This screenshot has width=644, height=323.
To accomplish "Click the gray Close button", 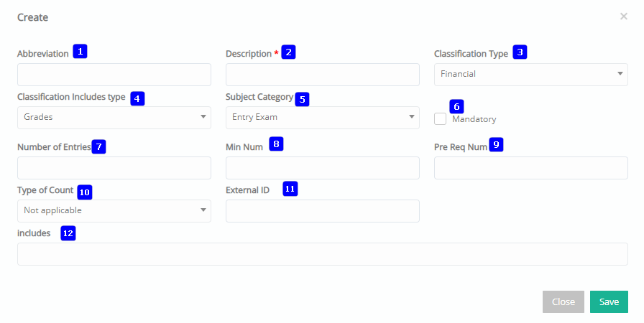I will click(563, 301).
